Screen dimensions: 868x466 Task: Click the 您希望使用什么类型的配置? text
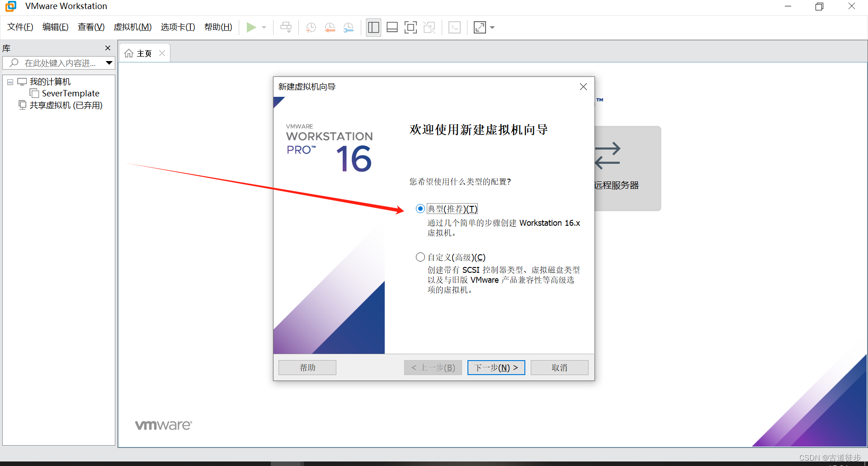tap(460, 181)
